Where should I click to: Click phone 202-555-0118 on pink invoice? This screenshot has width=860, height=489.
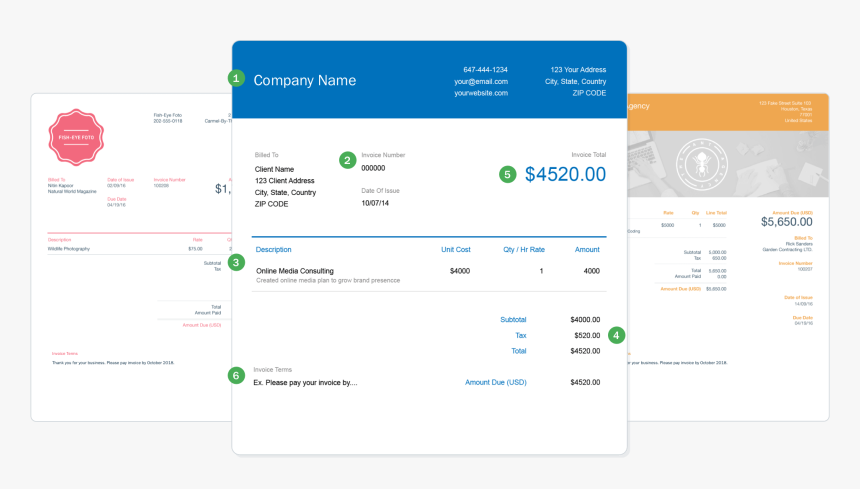pos(167,121)
